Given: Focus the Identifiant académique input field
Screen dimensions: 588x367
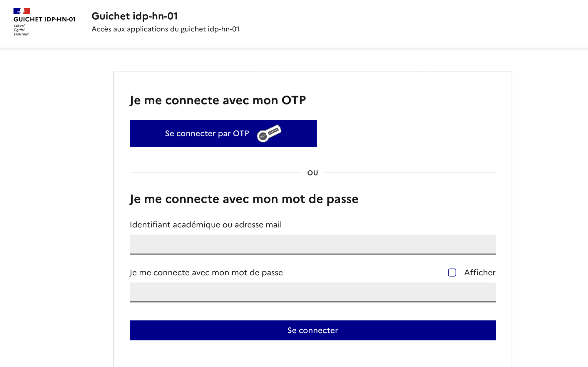Looking at the screenshot, I should coord(313,244).
